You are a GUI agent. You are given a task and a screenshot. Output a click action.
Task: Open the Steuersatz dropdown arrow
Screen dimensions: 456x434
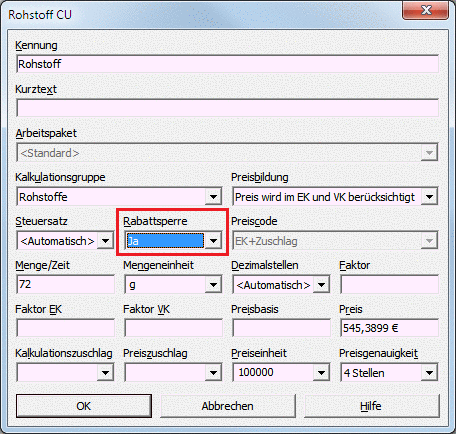(105, 241)
